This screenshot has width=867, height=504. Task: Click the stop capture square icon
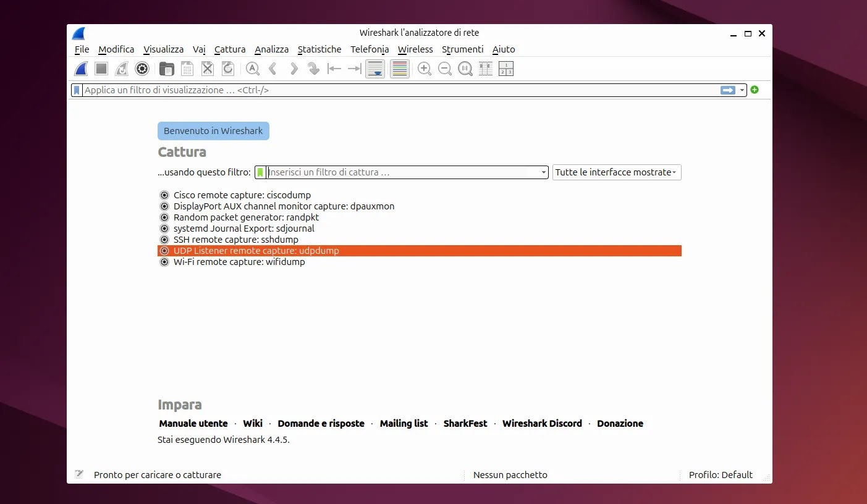pyautogui.click(x=101, y=69)
